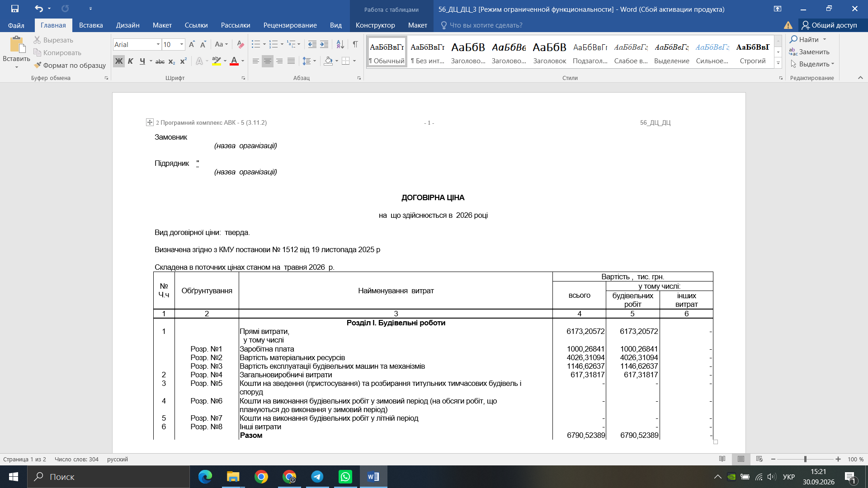The height and width of the screenshot is (488, 868).
Task: Click the bullets list icon
Action: (256, 44)
